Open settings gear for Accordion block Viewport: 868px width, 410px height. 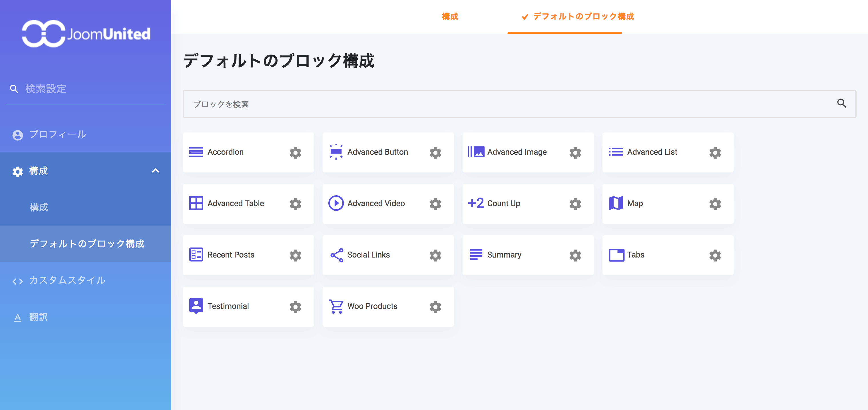click(x=296, y=153)
